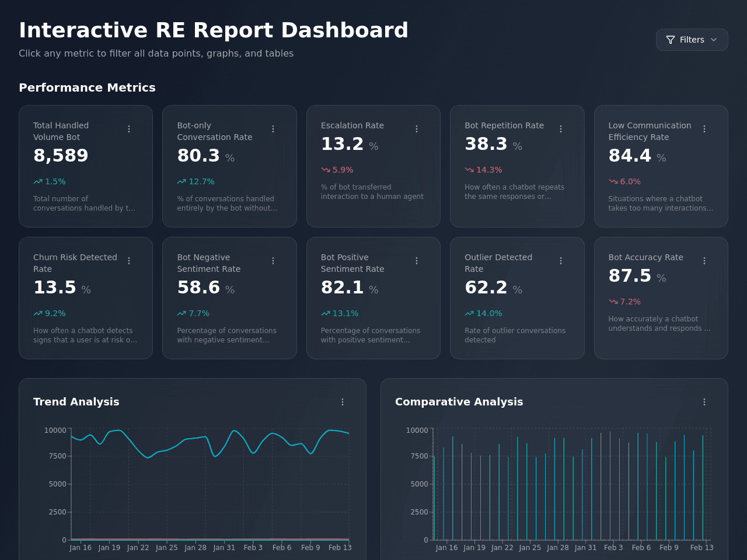The height and width of the screenshot is (560, 747).
Task: Select the 58.6 negative sentiment value
Action: click(x=198, y=288)
